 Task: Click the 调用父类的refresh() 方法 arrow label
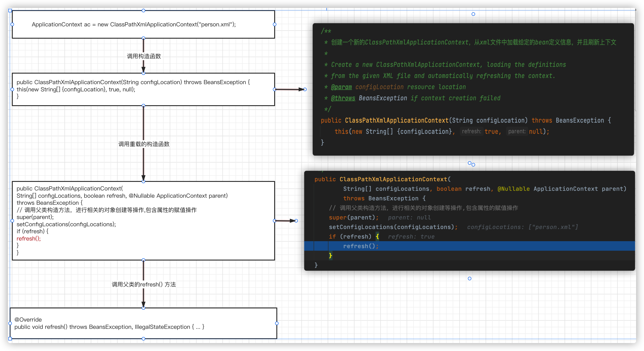coord(144,284)
